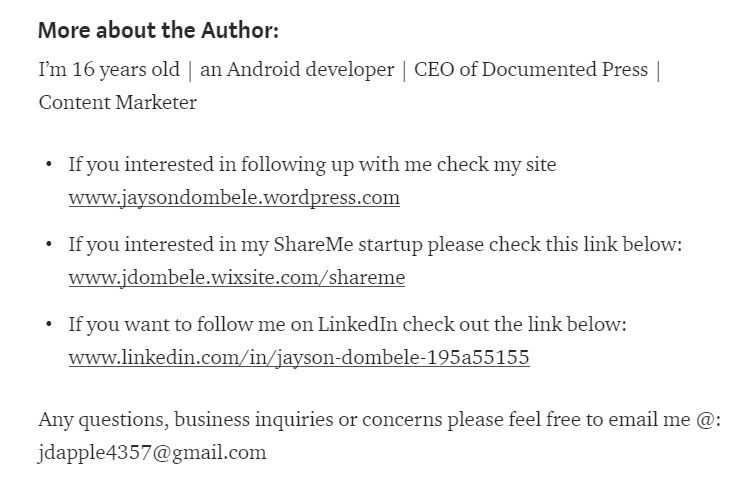Click the word "LinkedIn" in the third bullet sentence
750x491 pixels.
point(357,324)
